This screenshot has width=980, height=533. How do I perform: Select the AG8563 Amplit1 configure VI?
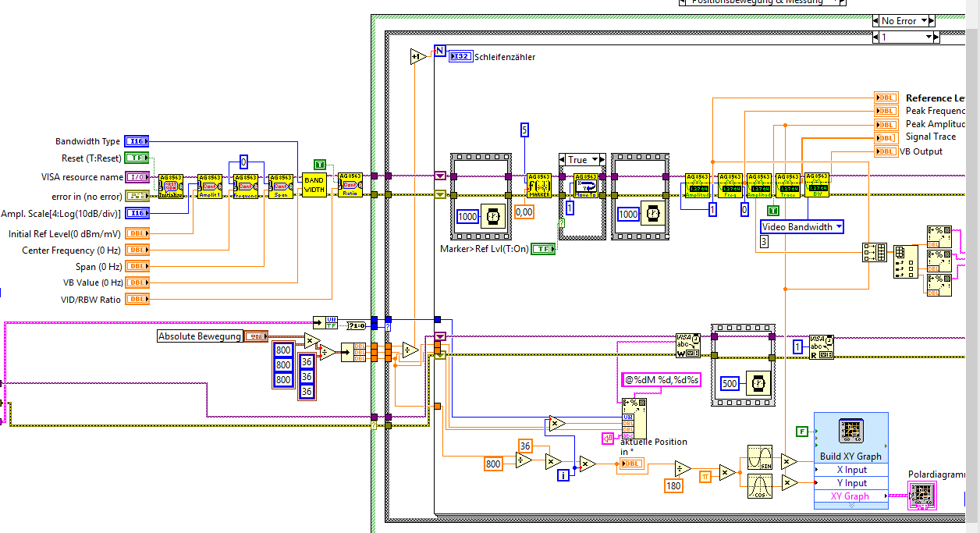pos(210,186)
